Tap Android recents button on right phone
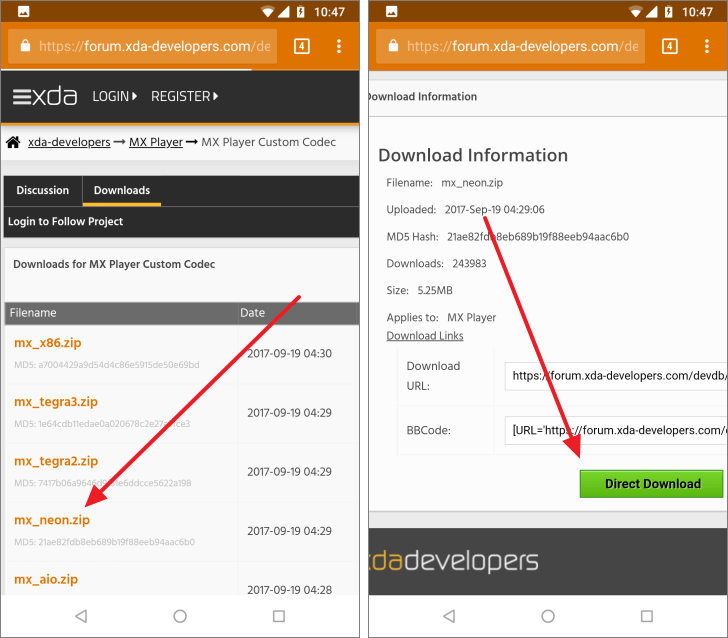Image resolution: width=728 pixels, height=638 pixels. pyautogui.click(x=647, y=616)
